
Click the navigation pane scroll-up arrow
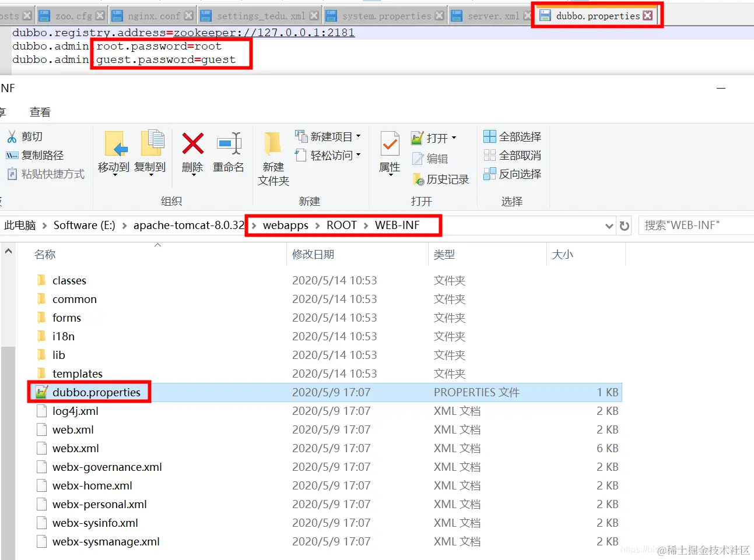pyautogui.click(x=8, y=251)
